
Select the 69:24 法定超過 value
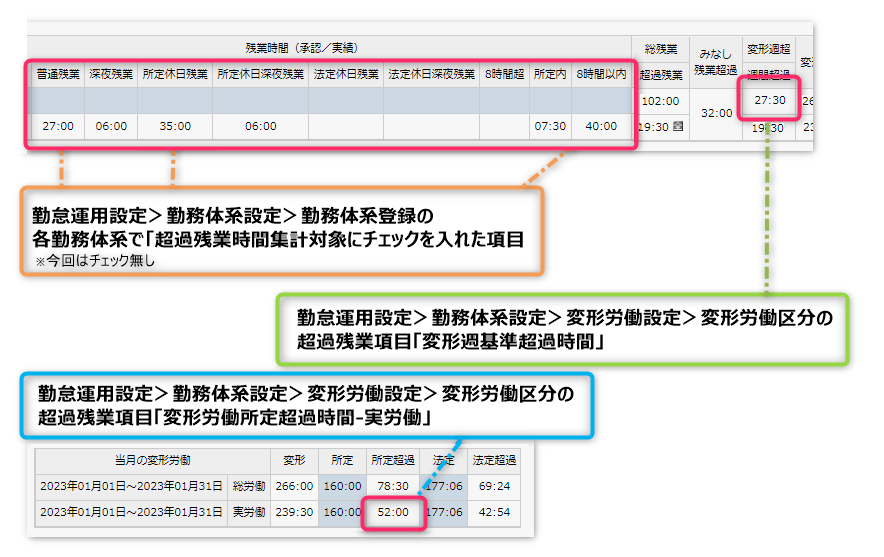[x=494, y=486]
